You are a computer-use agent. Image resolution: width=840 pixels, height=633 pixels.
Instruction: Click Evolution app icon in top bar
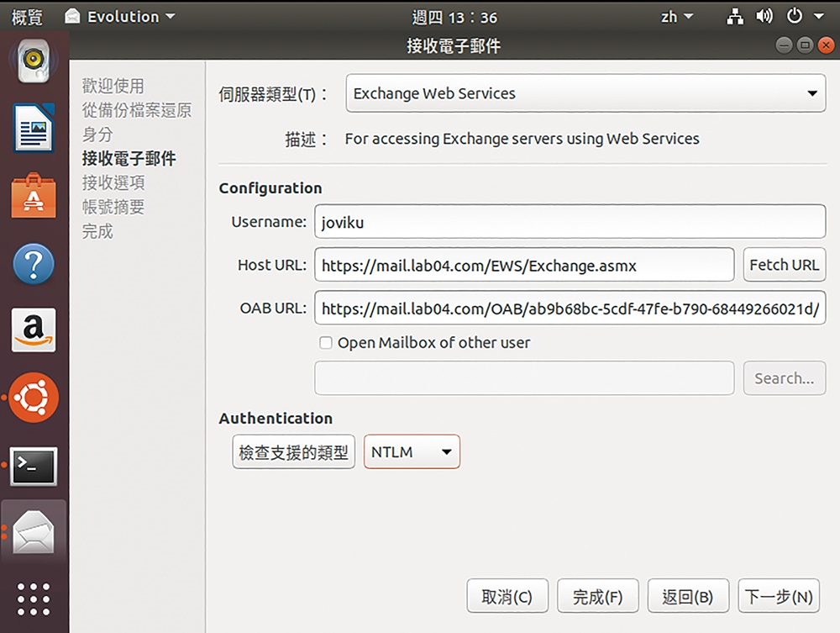[x=72, y=17]
